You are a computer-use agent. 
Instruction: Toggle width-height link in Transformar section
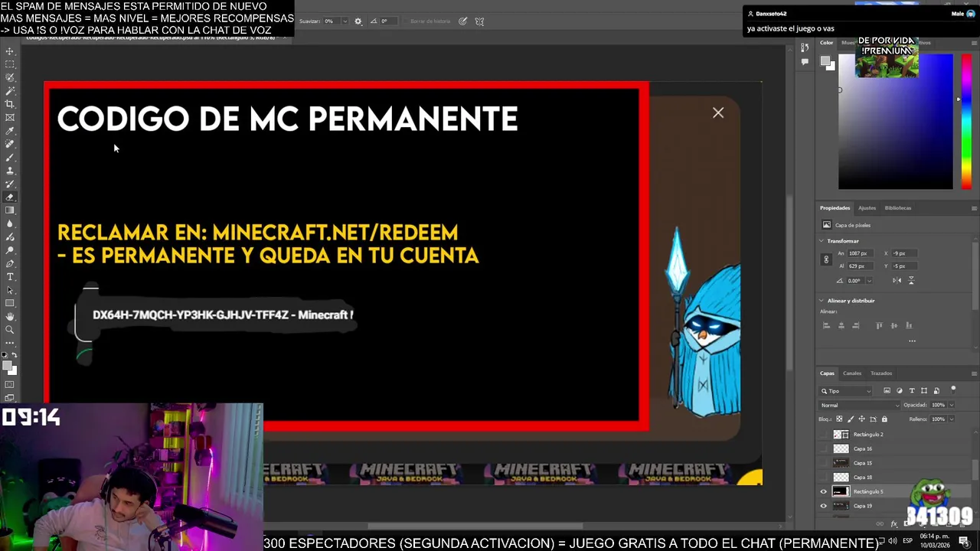pos(826,259)
